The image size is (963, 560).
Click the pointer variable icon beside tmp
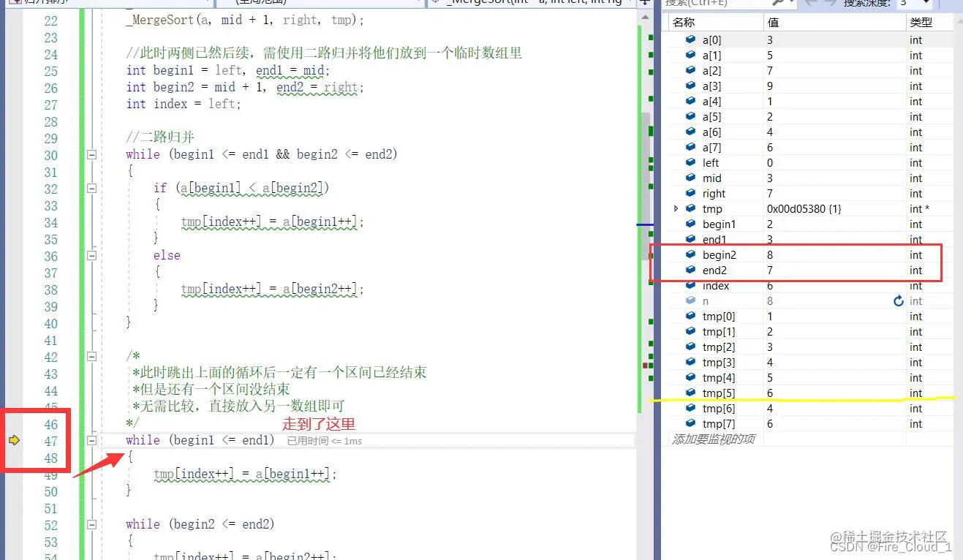(690, 208)
